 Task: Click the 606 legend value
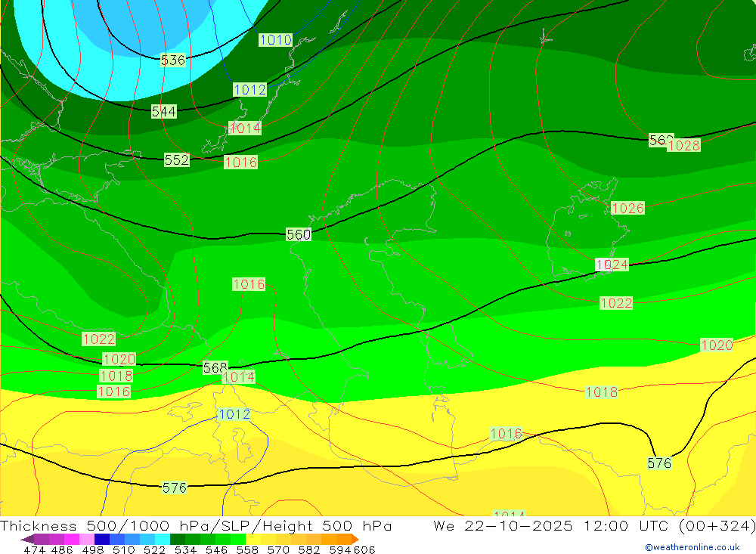point(364,549)
